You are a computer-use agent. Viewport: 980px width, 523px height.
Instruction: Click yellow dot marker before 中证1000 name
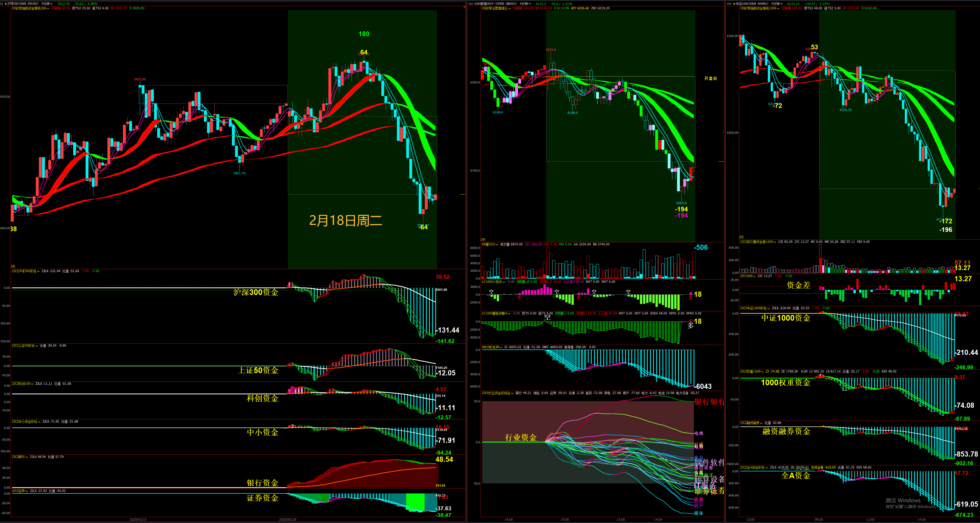(x=734, y=4)
